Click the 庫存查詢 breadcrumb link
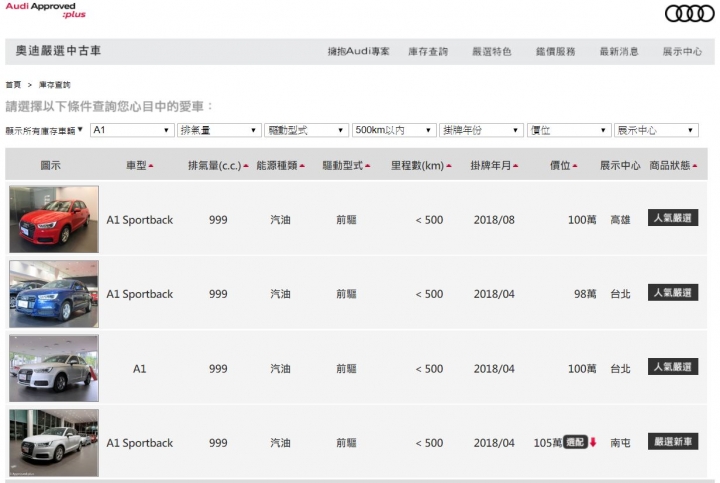 point(55,84)
